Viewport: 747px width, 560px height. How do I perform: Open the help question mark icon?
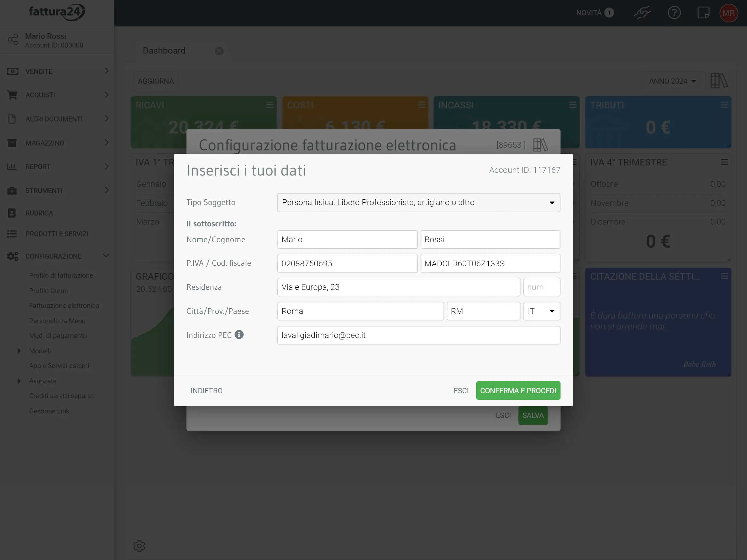674,13
